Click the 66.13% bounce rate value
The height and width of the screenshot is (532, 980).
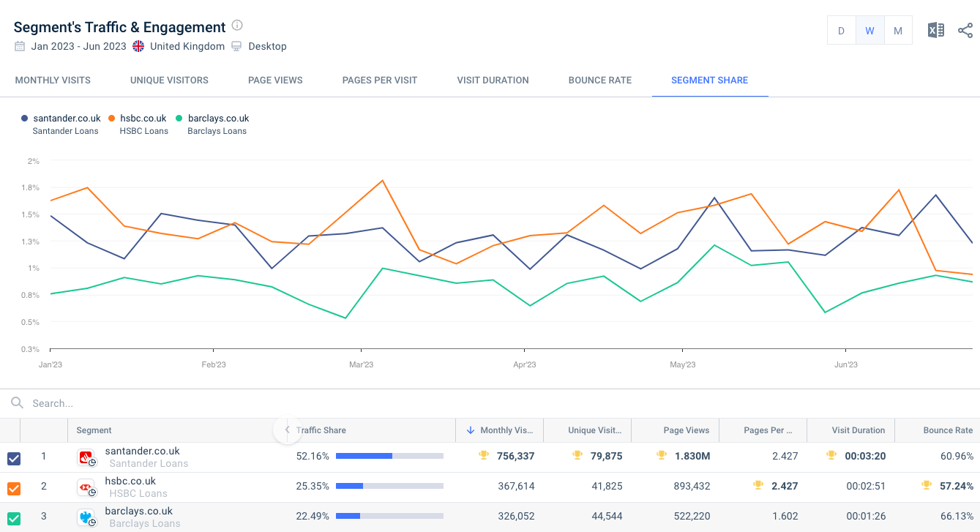[x=957, y=516]
